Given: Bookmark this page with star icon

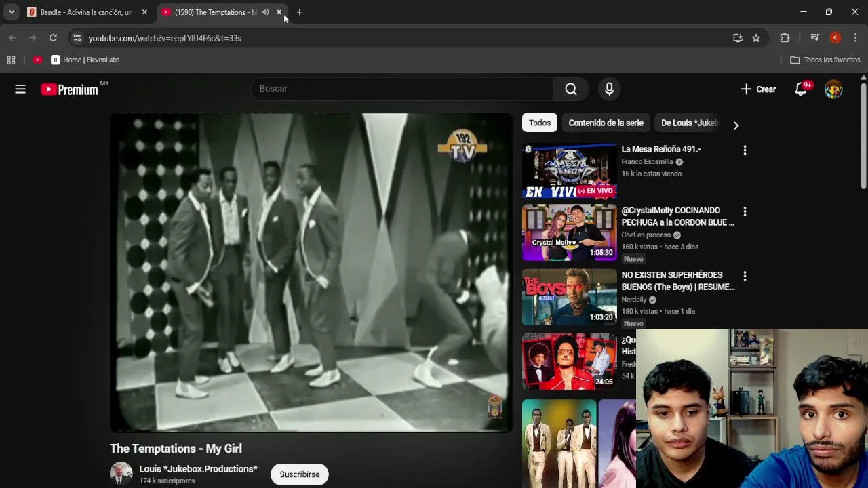Looking at the screenshot, I should [x=756, y=38].
